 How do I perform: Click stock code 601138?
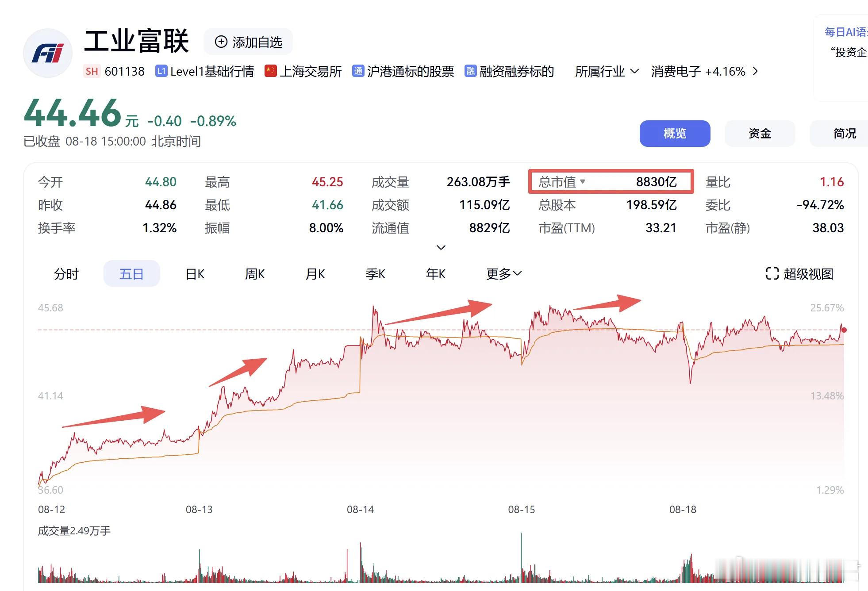pos(124,71)
